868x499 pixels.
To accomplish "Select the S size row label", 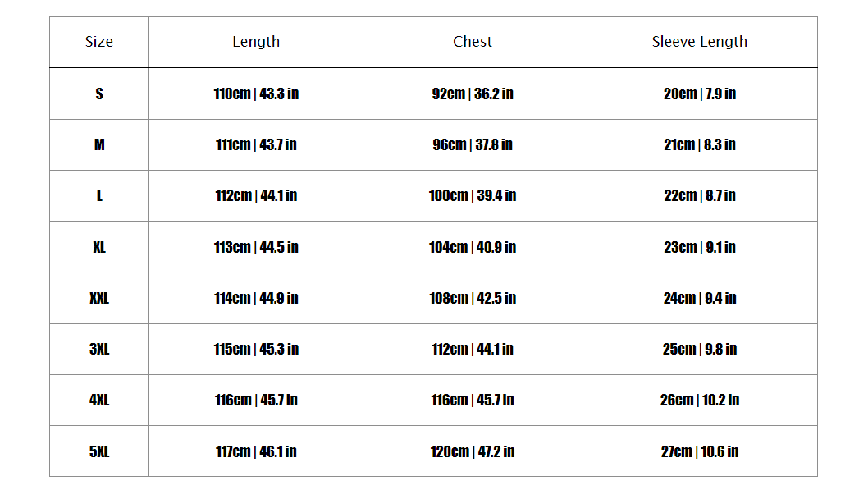I will [99, 94].
